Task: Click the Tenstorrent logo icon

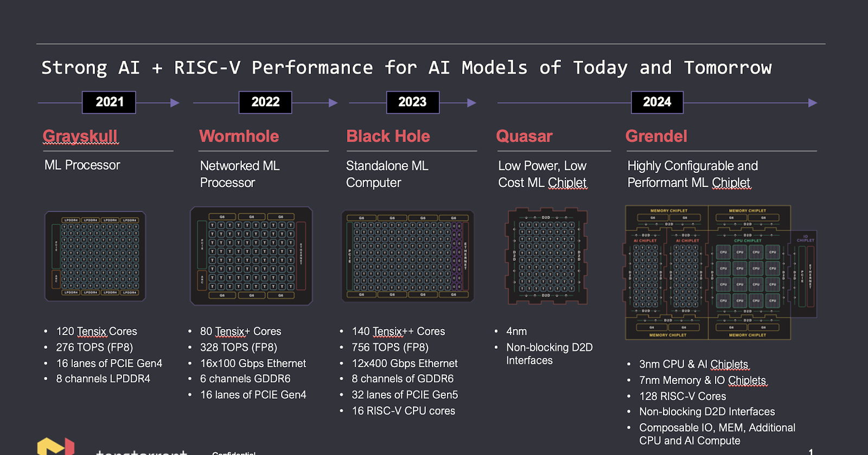Action: [x=55, y=446]
